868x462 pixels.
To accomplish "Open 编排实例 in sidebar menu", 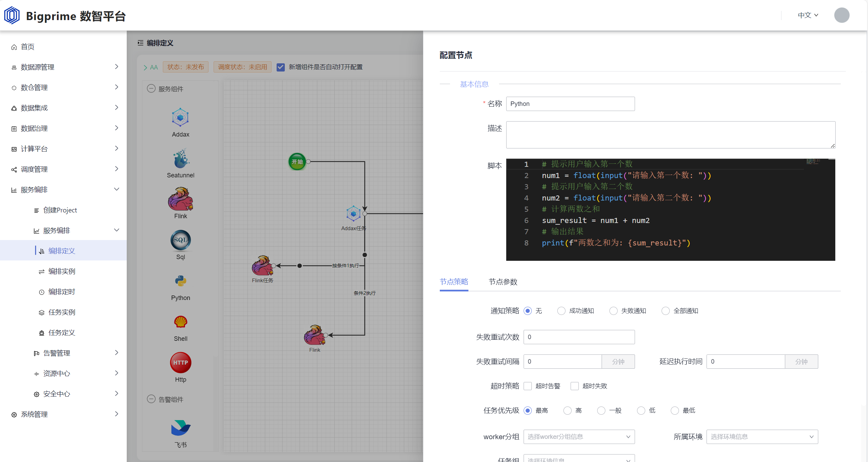I will 62,271.
